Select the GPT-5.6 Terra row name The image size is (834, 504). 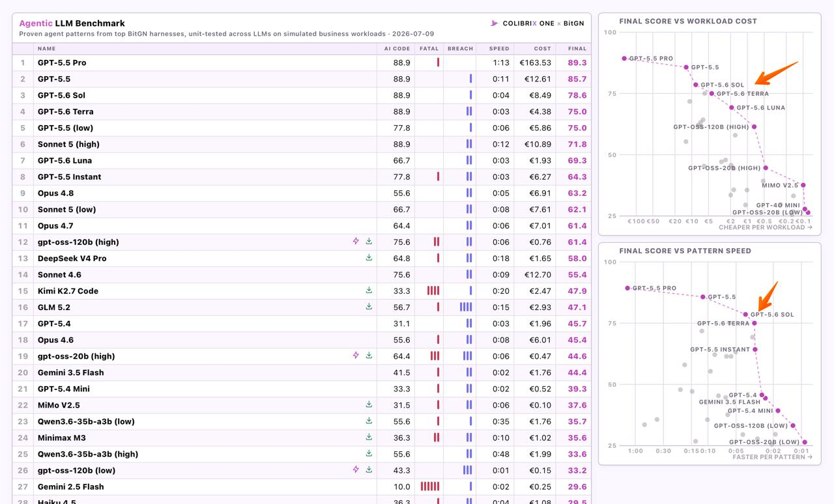coord(66,111)
